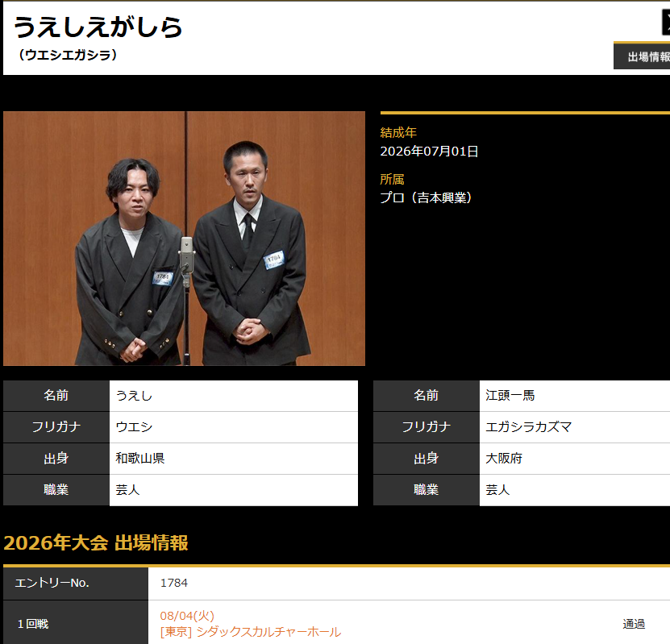The width and height of the screenshot is (670, 644).
Task: Select the reading （ウエシエガシラ）
Action: [67, 55]
